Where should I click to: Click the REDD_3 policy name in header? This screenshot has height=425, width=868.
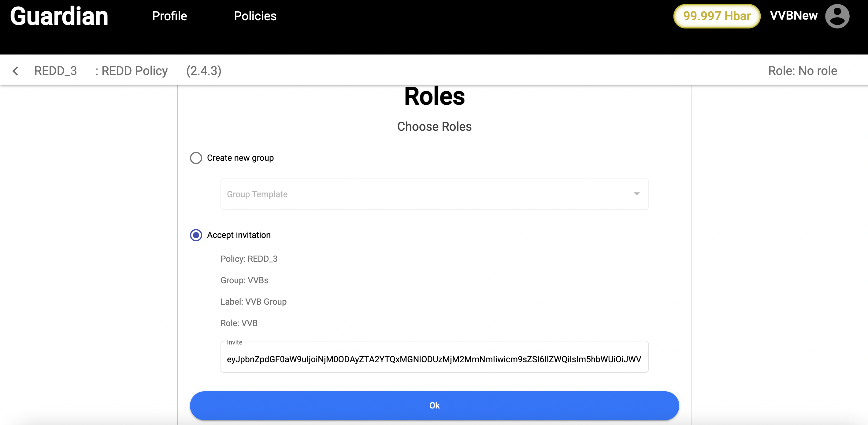pos(56,71)
